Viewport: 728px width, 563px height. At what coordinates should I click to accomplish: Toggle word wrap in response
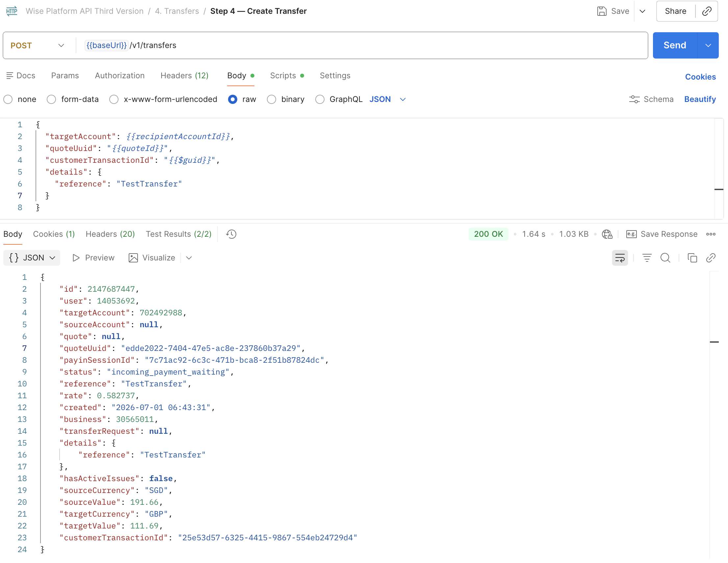[x=620, y=258]
